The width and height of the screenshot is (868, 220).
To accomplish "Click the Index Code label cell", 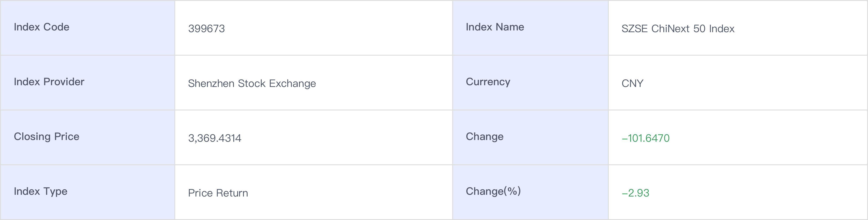I will point(41,27).
